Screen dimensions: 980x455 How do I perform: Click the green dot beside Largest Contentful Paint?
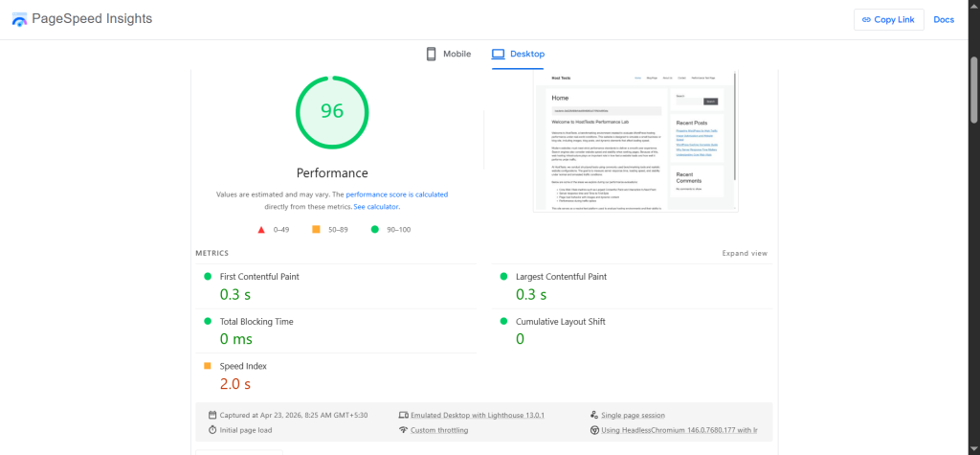coord(502,277)
